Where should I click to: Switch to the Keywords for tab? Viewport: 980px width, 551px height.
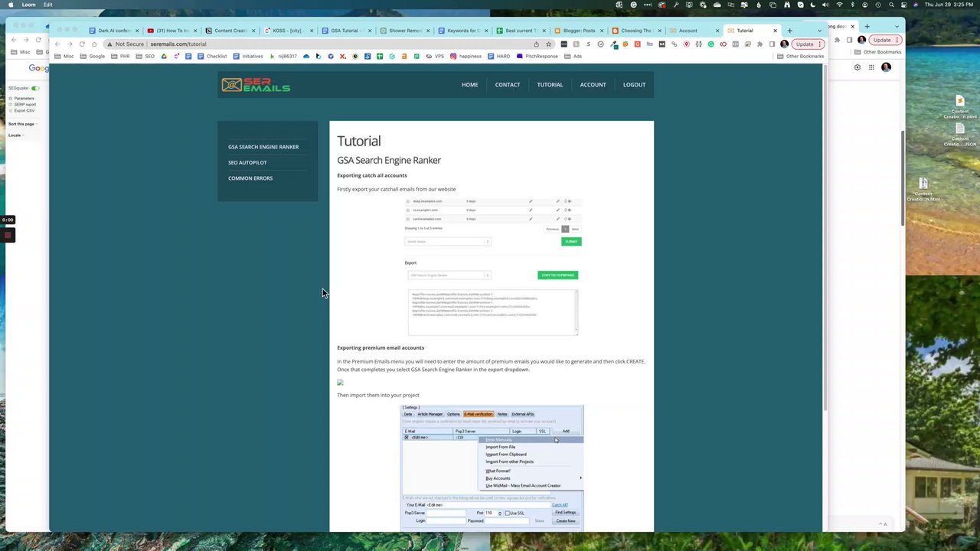[462, 31]
